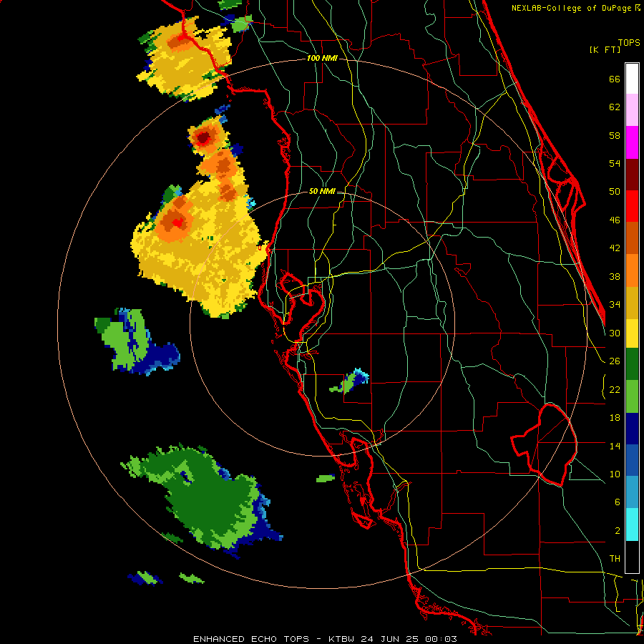644x644 pixels.
Task: Click the 14 value in the legend
Action: tap(615, 446)
